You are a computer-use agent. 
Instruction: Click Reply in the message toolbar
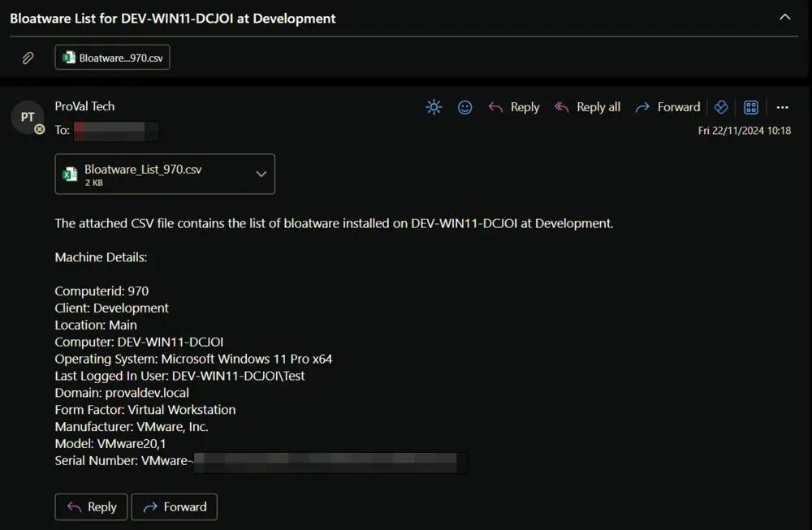[514, 107]
